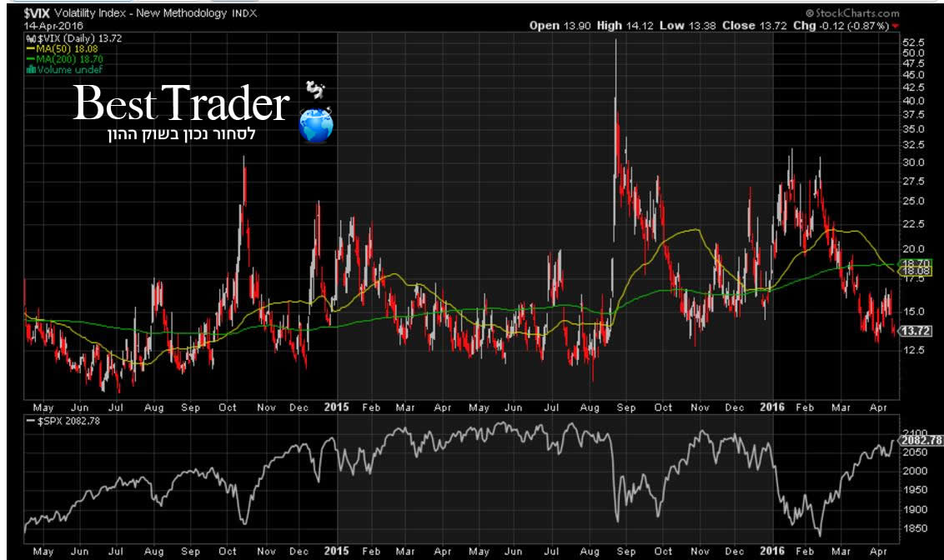The image size is (944, 560).
Task: Click the blue globe logo icon
Action: pyautogui.click(x=316, y=125)
